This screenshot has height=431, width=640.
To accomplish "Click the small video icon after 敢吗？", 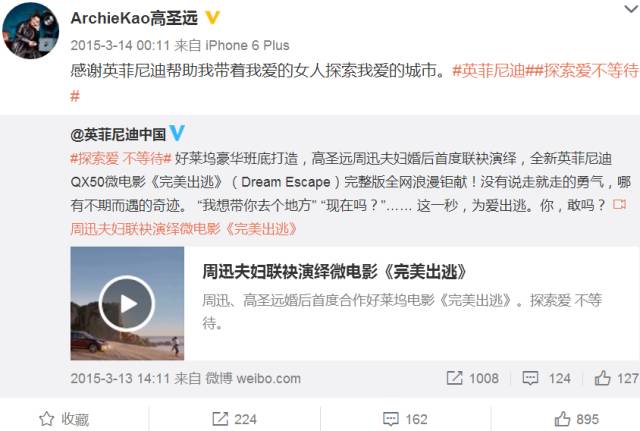I will 619,204.
